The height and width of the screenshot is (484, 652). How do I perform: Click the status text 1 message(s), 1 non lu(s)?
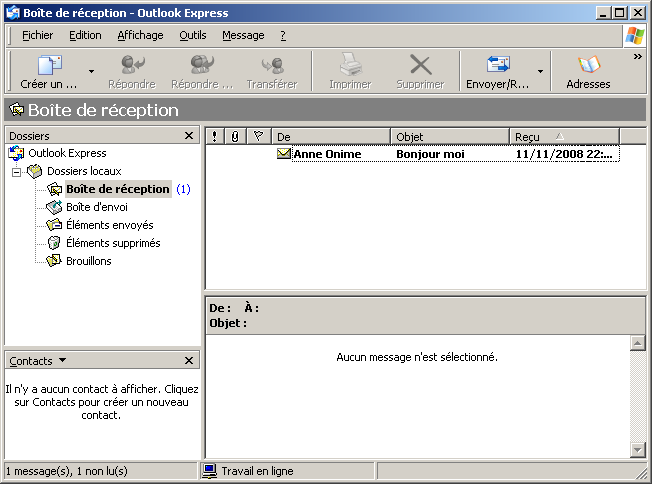[67, 471]
